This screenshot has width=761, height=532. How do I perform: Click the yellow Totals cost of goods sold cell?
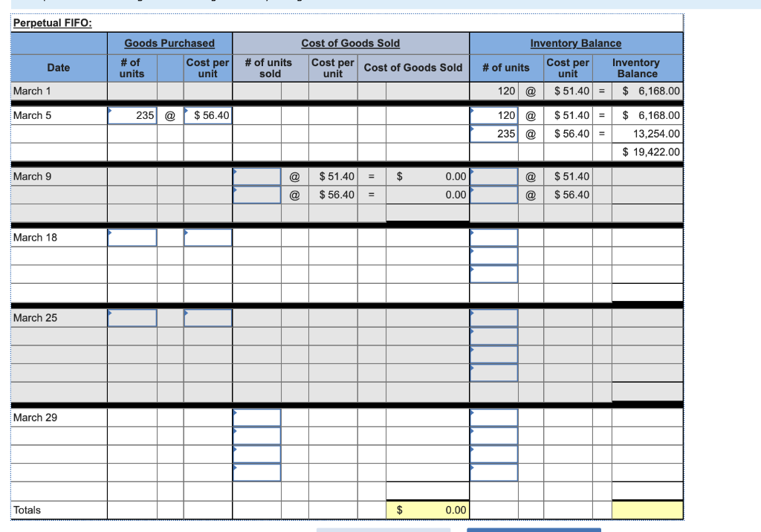tap(427, 510)
